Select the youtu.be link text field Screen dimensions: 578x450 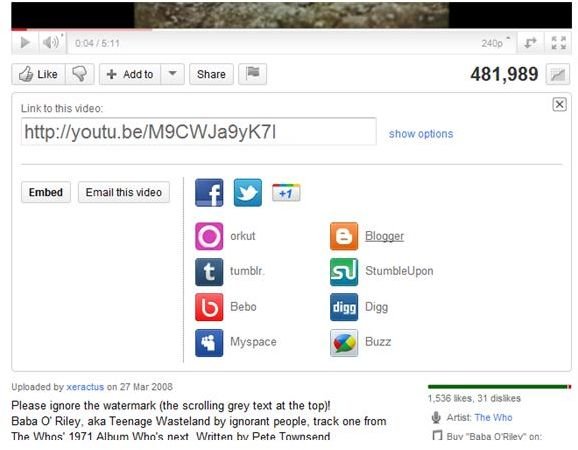(x=199, y=132)
